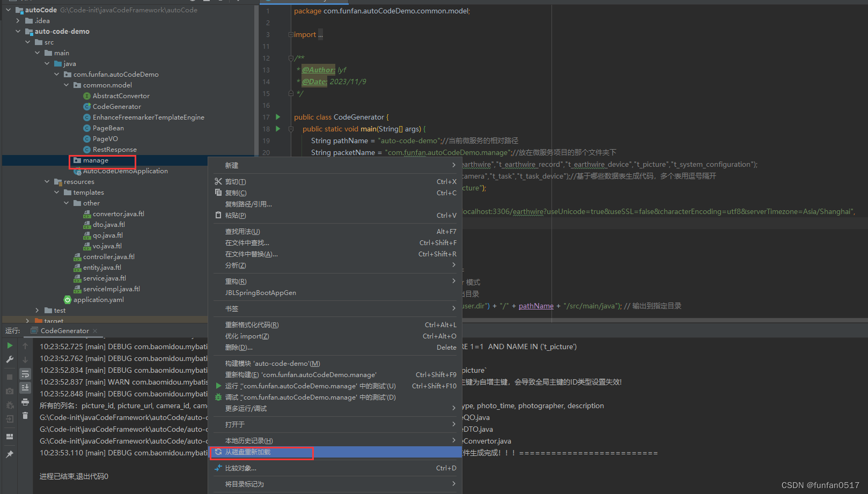Click the dump threads camera icon
The height and width of the screenshot is (494, 868).
[x=10, y=391]
